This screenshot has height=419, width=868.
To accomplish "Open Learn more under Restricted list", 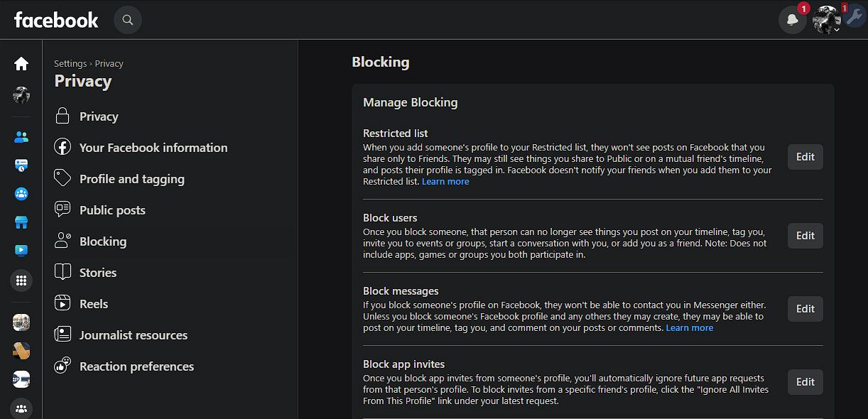I will (445, 181).
